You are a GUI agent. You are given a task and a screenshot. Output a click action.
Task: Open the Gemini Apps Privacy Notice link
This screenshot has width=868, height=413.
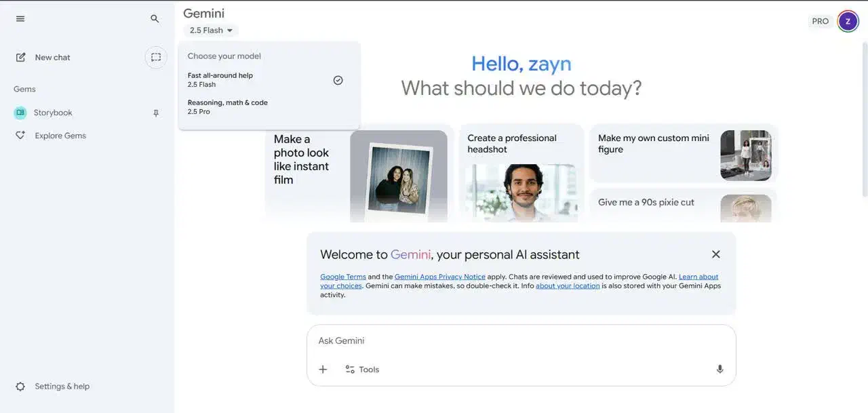coord(440,277)
